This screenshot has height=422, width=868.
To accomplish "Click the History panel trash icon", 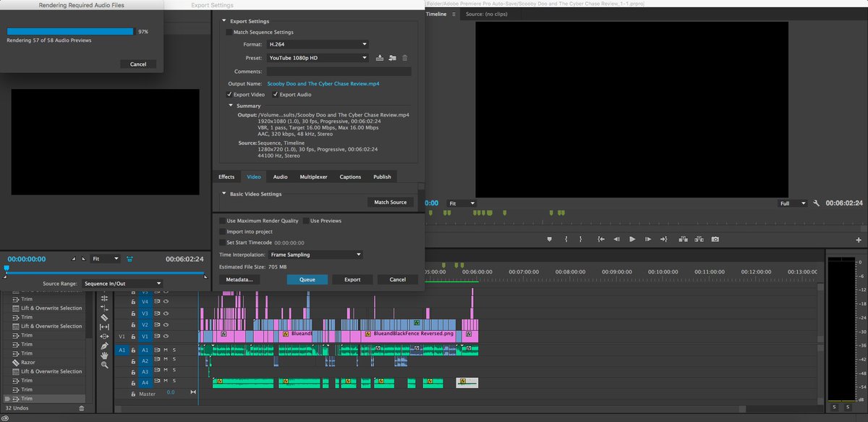I will point(81,408).
